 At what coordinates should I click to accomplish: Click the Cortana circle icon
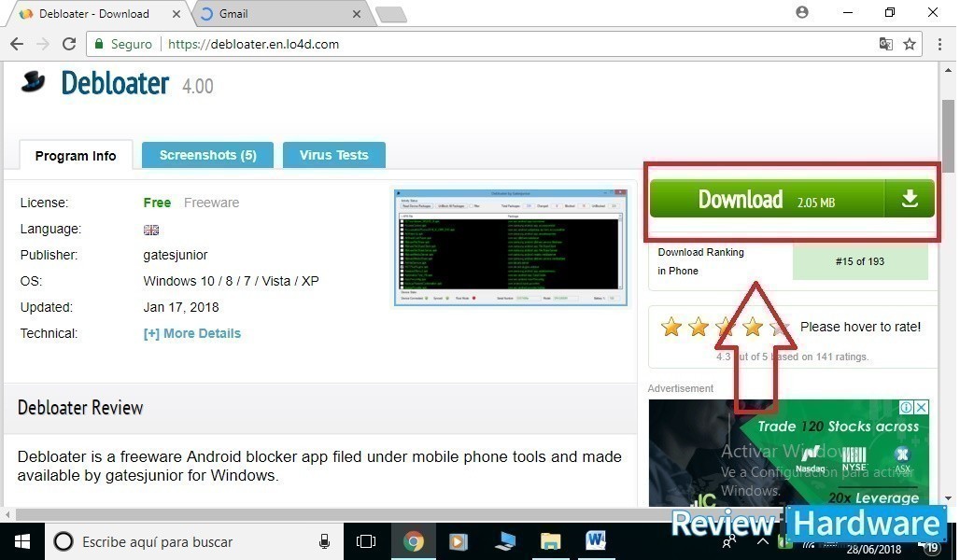tap(64, 541)
